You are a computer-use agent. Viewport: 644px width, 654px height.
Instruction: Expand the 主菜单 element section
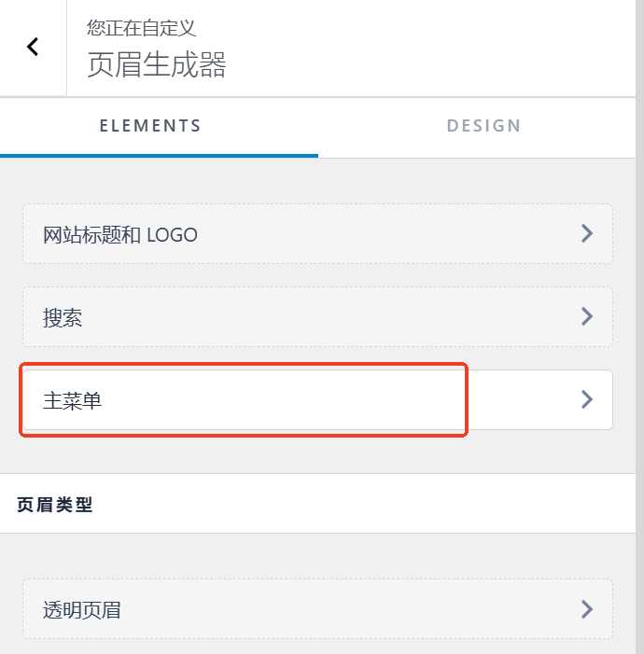coord(317,400)
